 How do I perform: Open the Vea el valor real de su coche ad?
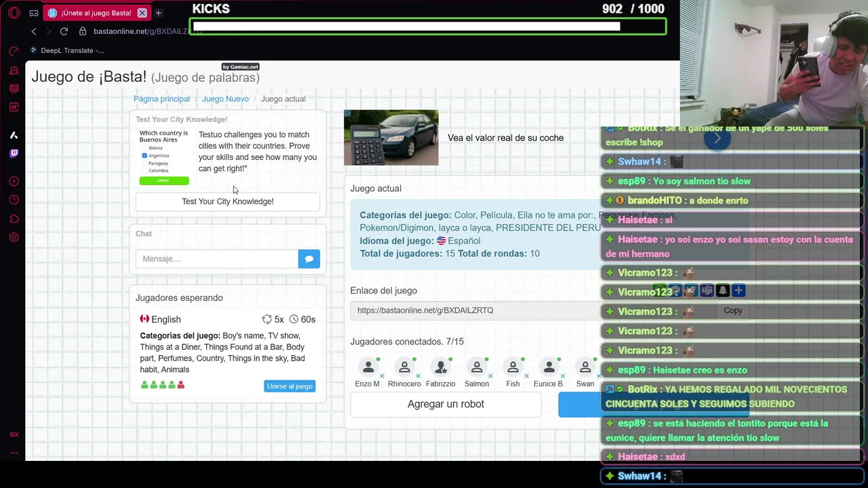coord(505,138)
